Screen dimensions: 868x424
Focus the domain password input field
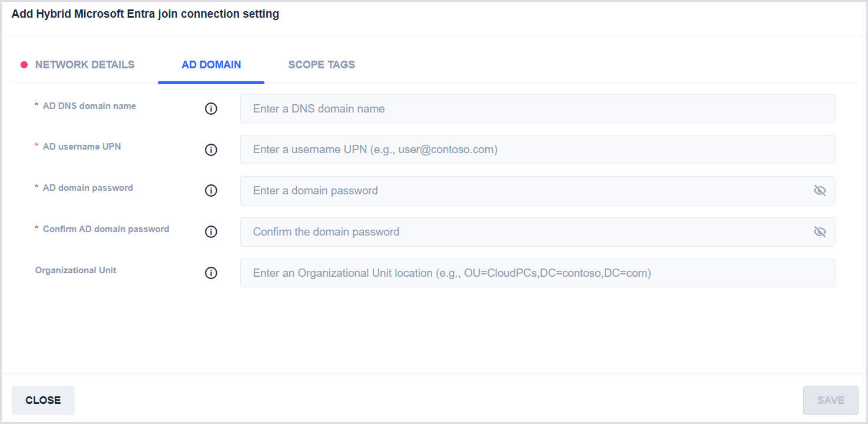(x=524, y=191)
